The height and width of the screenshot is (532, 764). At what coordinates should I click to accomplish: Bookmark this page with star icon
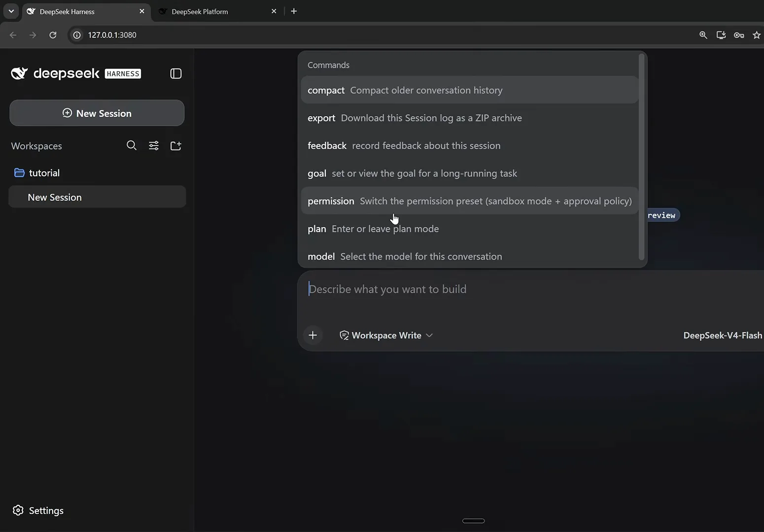click(757, 35)
